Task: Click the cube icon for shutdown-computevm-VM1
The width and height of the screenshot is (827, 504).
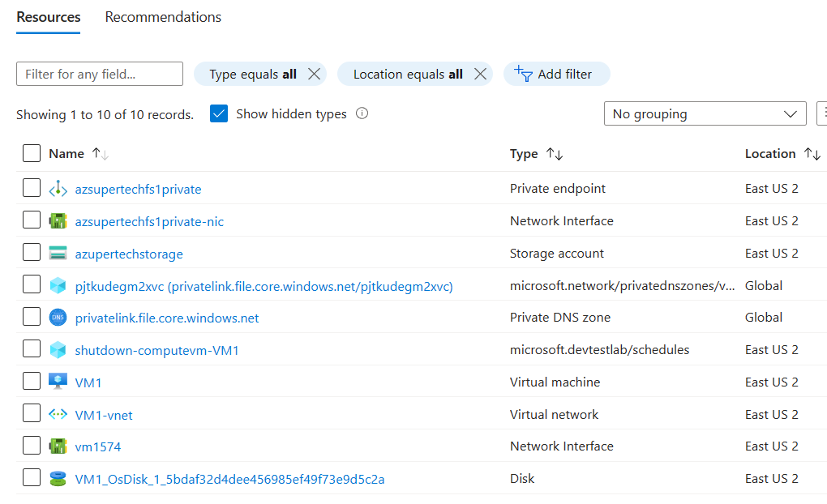Action: coord(58,349)
